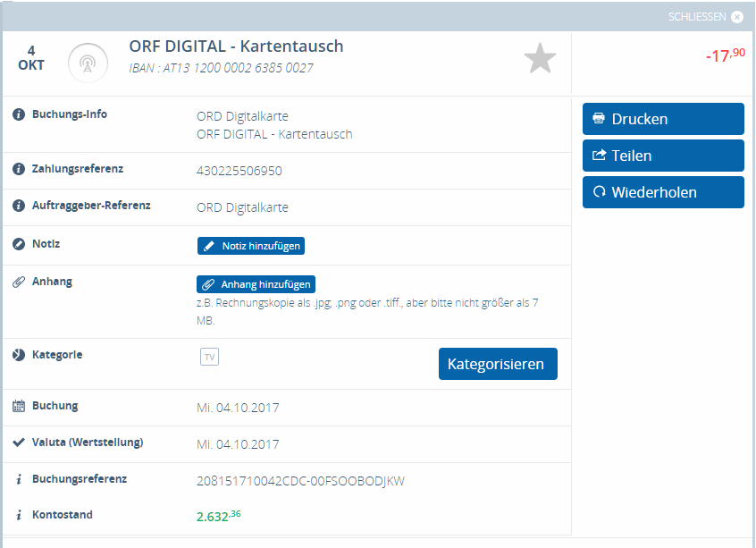Click the broadcast antenna category icon
756x548 pixels.
[88, 63]
